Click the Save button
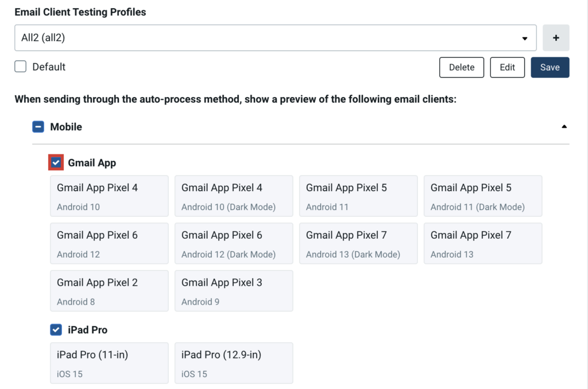 pos(550,67)
